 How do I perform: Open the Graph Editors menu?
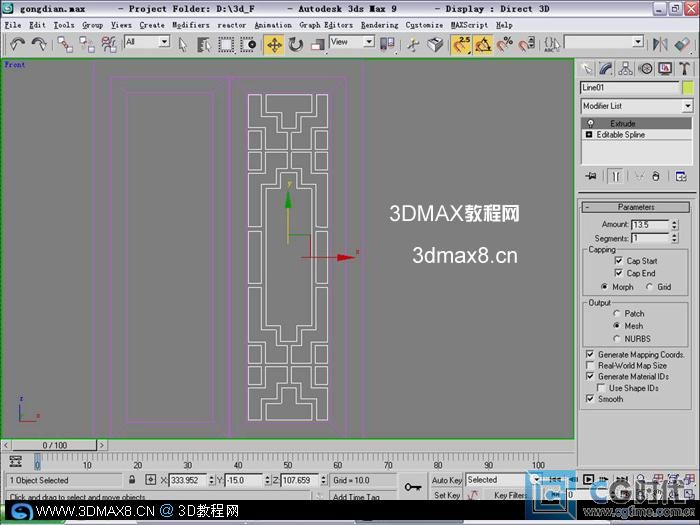coord(326,25)
